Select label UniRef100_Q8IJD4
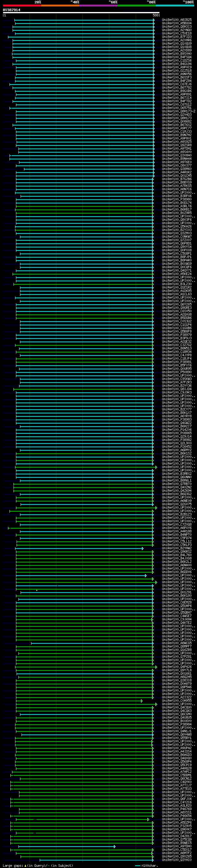197x868 pixels. (x=176, y=389)
